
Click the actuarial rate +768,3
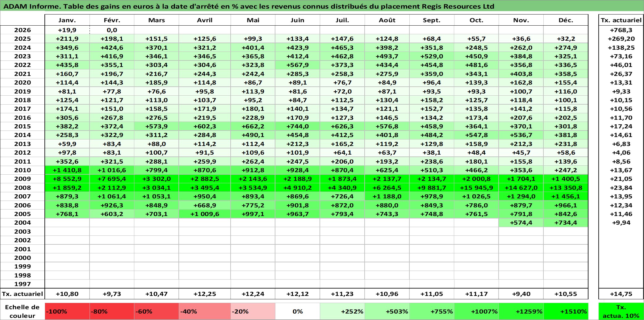(621, 30)
